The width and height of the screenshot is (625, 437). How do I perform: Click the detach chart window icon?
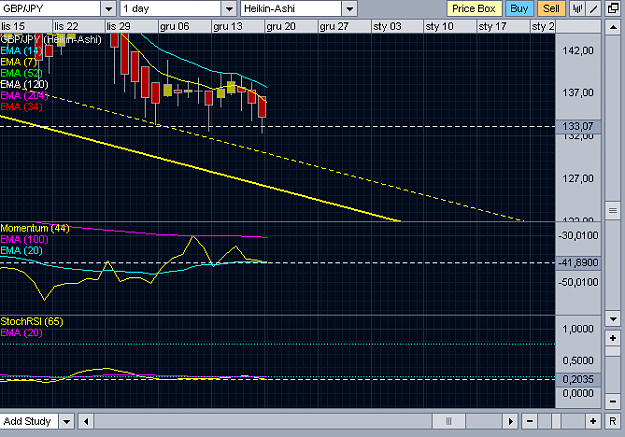(613, 8)
